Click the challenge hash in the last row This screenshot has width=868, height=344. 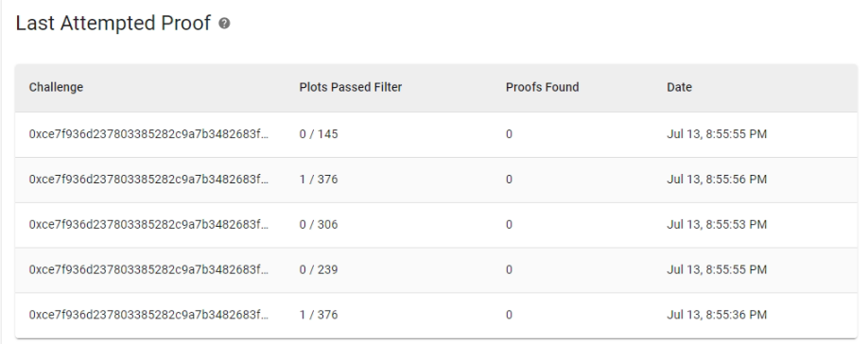coord(148,316)
